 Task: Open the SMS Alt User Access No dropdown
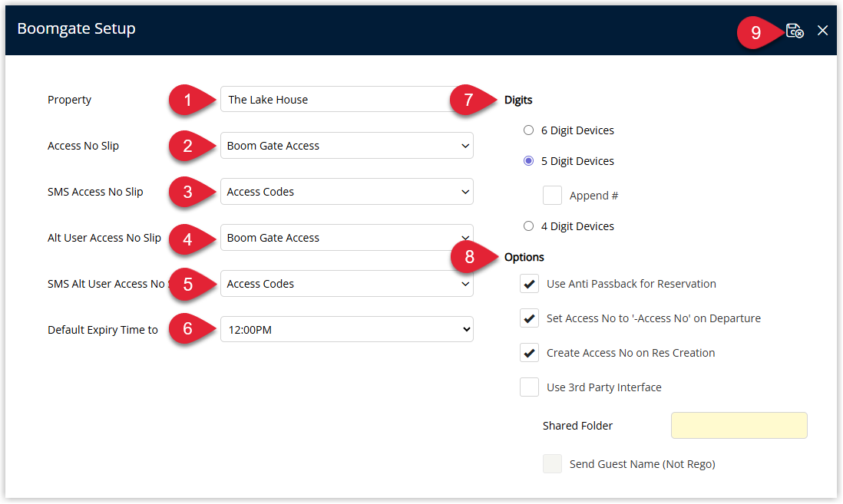pos(347,284)
